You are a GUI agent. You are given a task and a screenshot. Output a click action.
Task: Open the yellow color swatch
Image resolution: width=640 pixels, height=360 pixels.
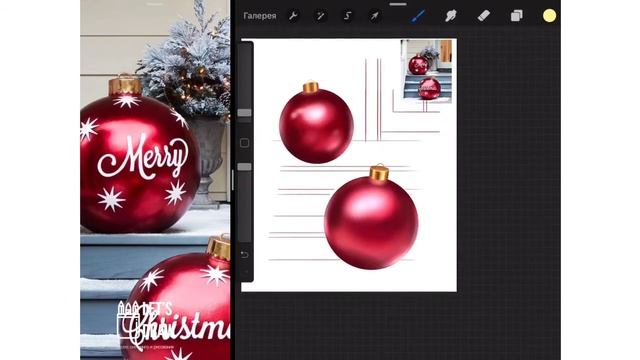pos(549,16)
